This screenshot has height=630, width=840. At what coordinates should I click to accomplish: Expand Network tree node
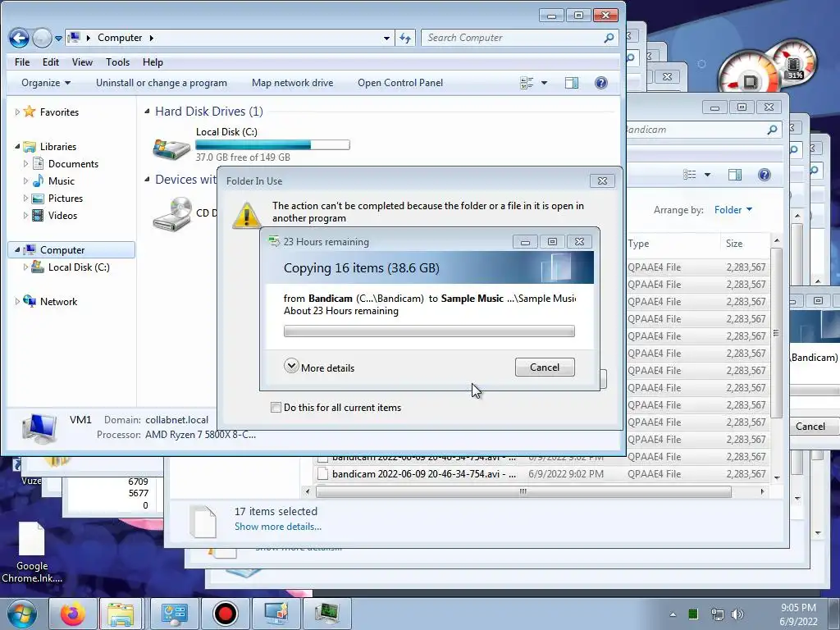(x=17, y=302)
